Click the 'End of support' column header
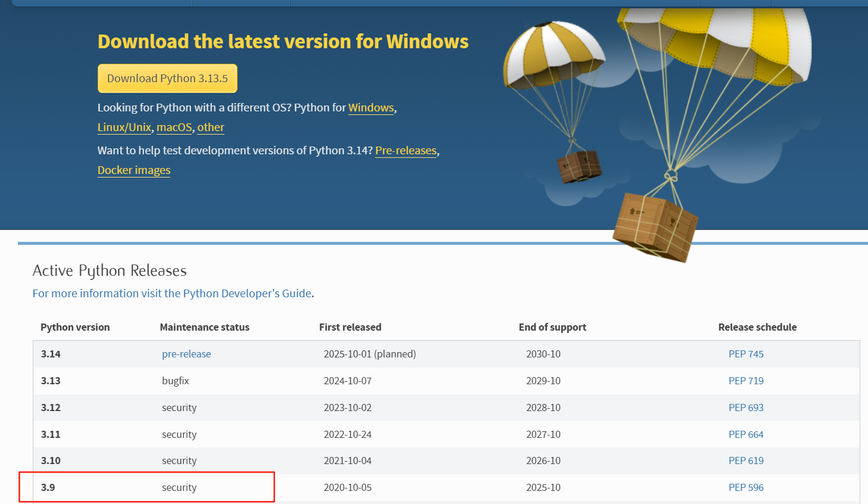 point(552,327)
